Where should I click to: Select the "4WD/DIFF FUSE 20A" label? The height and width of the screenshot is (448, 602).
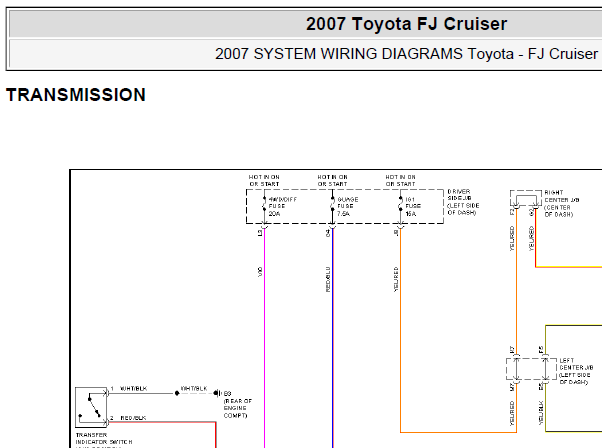pyautogui.click(x=283, y=207)
